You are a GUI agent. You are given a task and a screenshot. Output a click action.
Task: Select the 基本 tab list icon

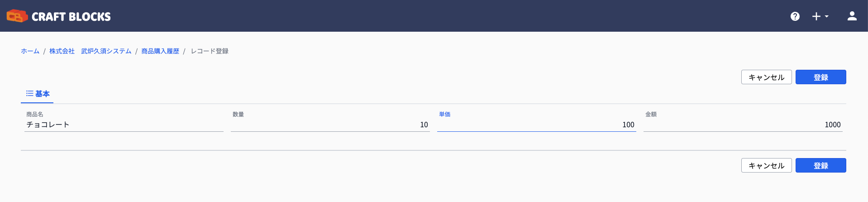pyautogui.click(x=29, y=94)
